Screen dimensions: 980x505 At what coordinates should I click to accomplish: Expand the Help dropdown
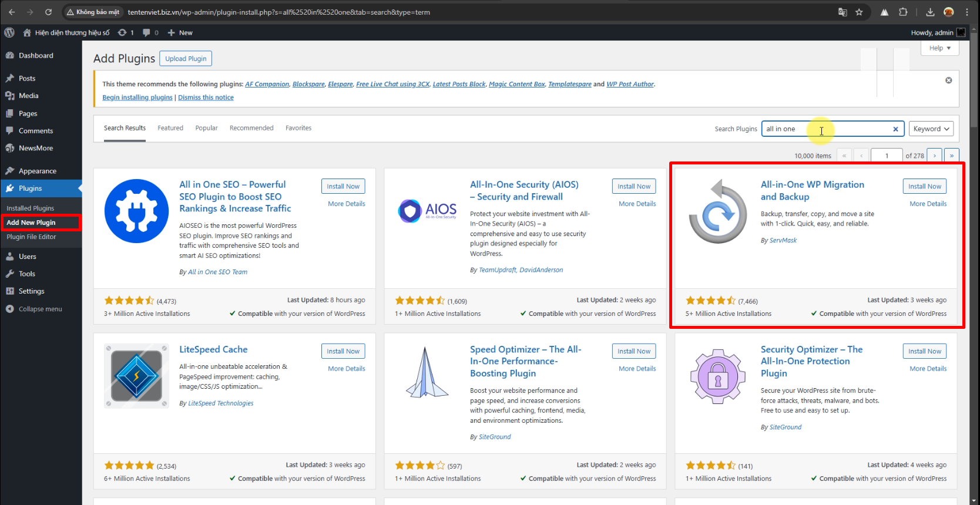[x=940, y=48]
